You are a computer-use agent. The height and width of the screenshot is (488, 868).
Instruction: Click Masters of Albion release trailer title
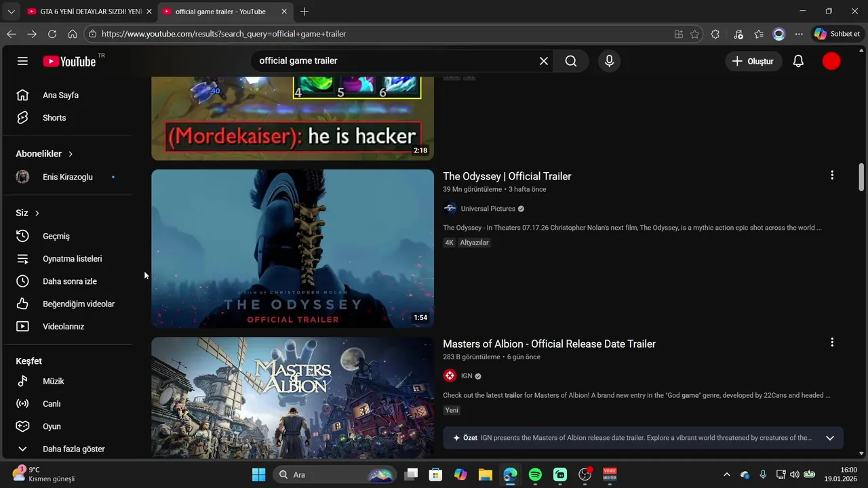tap(549, 344)
